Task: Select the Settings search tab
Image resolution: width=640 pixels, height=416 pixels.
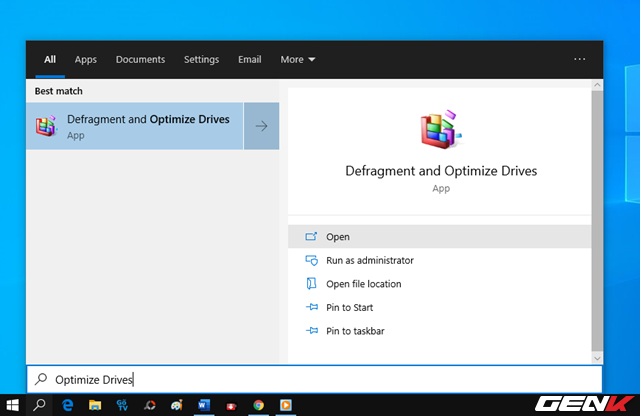Action: point(201,60)
